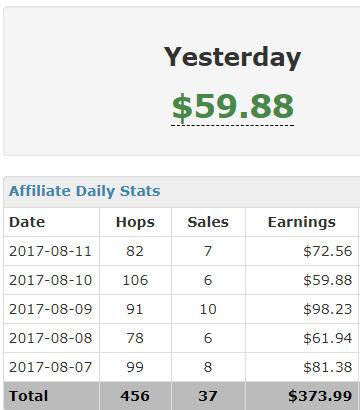Click the 2017-08-10 date cell
This screenshot has height=410, width=360.
(50, 280)
